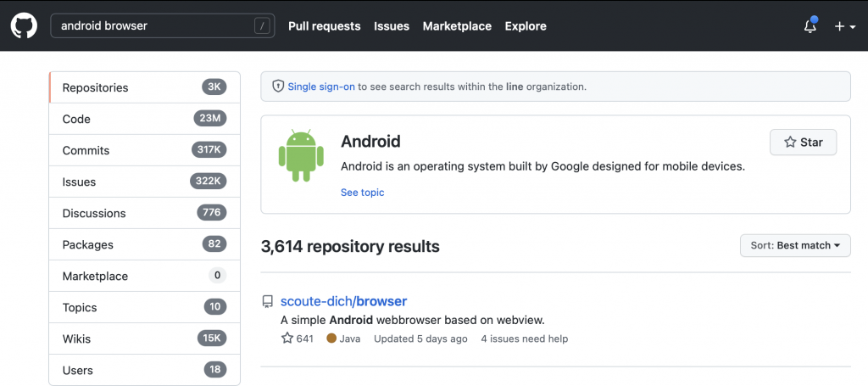Viewport: 868px width, 386px height.
Task: Switch to the Discussions results
Action: click(144, 213)
